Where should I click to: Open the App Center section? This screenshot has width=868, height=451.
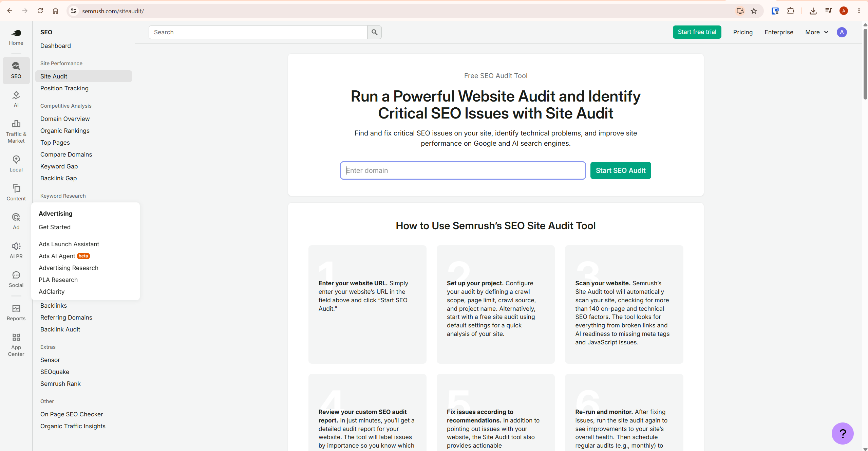tap(16, 345)
